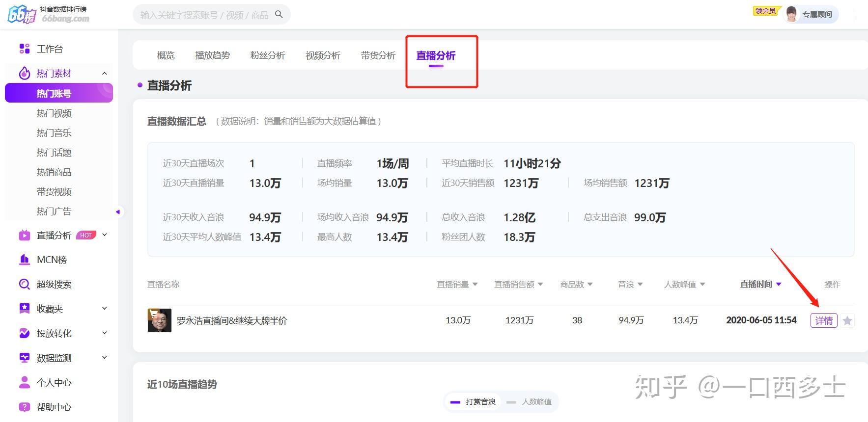Click the 直播分析 sidebar video icon
This screenshot has height=422, width=868.
pos(25,236)
